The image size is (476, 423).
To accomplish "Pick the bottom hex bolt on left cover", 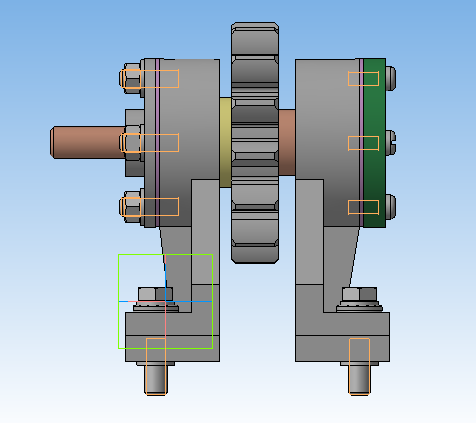I will point(131,207).
